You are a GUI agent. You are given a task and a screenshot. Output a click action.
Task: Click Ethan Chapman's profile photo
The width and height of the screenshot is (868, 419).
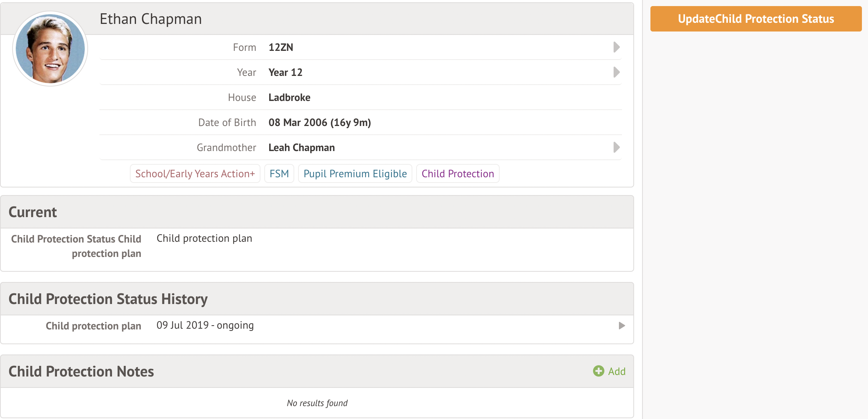50,49
